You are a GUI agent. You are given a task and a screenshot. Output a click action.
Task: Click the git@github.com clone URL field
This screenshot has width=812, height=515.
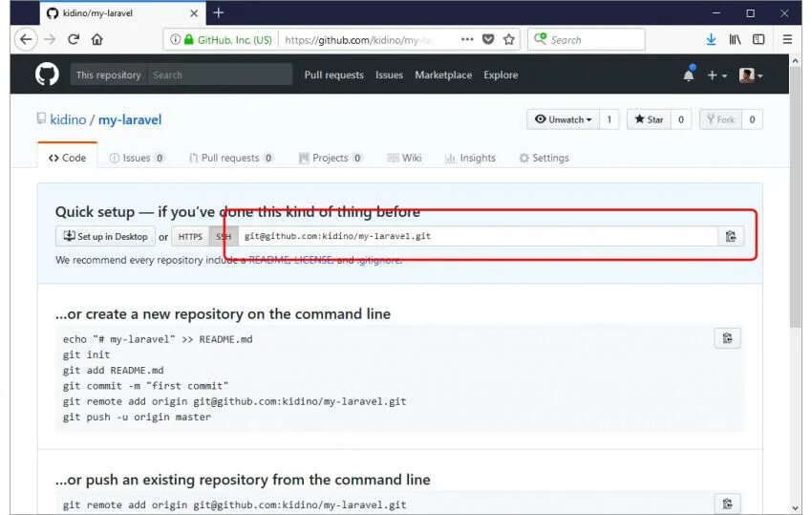(x=478, y=236)
